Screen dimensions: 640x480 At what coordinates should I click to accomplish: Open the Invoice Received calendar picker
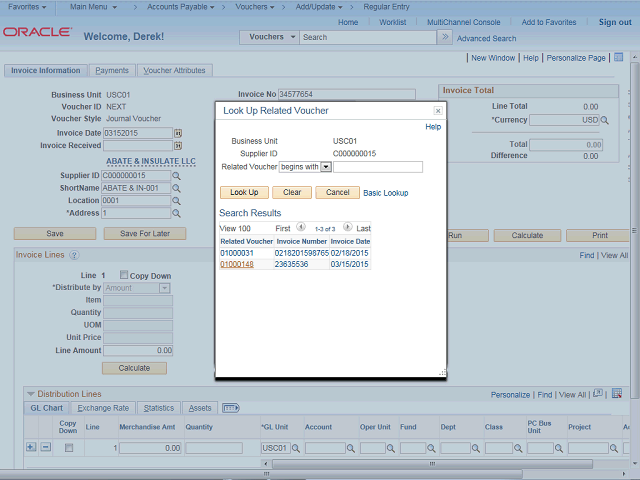tap(178, 146)
